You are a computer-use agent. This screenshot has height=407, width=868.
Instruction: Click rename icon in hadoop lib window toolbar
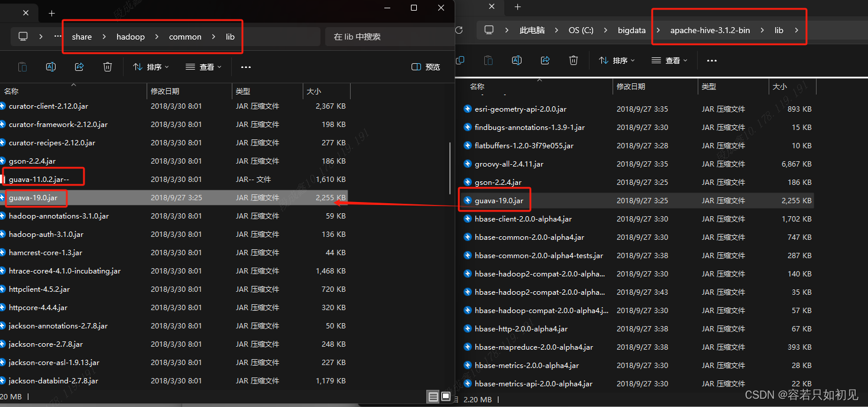[51, 67]
